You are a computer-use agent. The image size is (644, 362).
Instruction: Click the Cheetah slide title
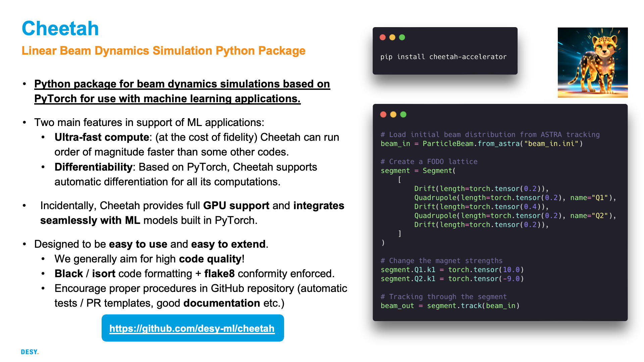coord(60,28)
